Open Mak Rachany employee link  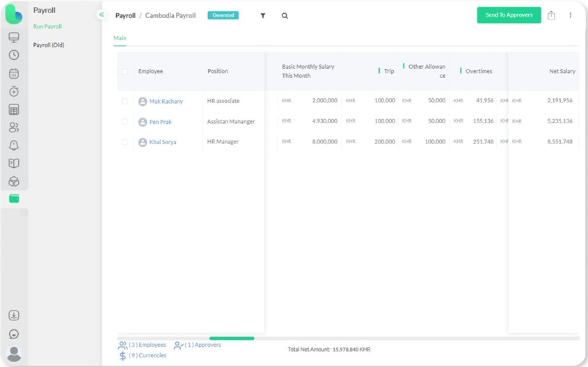(166, 101)
